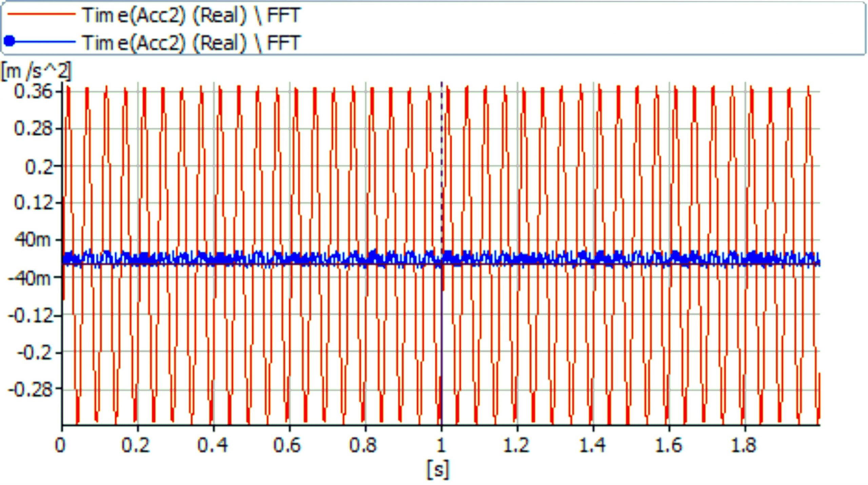Click the red line sample in legend
Screen dimensions: 868x485
pos(41,14)
